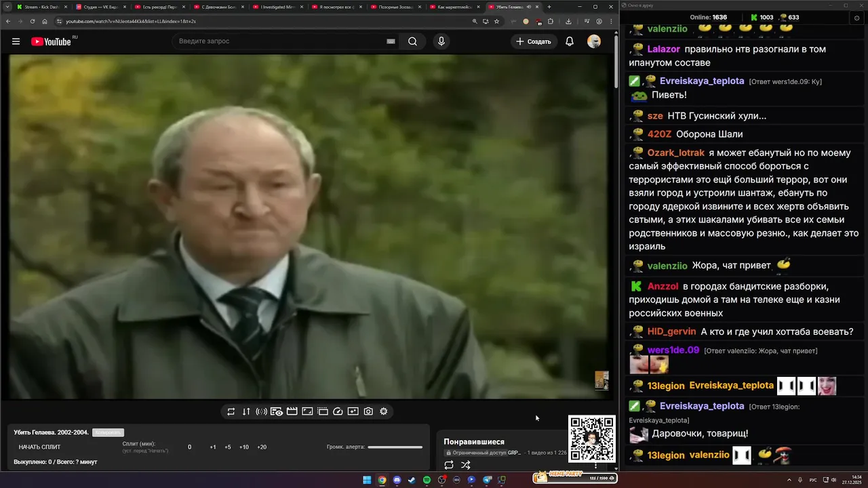Click the YouTube search magnifier button
The image size is (868, 488).
(x=412, y=41)
